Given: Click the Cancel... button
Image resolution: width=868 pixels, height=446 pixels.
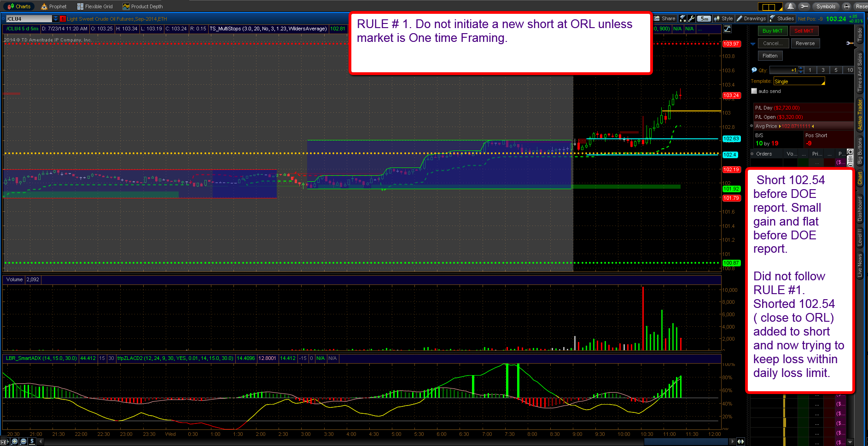Looking at the screenshot, I should tap(773, 43).
